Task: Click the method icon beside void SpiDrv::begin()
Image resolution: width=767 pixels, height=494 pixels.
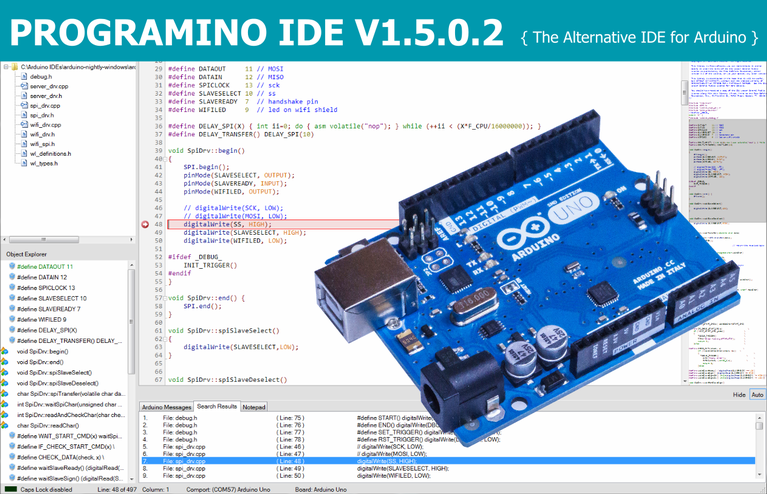Action: [x=5, y=351]
